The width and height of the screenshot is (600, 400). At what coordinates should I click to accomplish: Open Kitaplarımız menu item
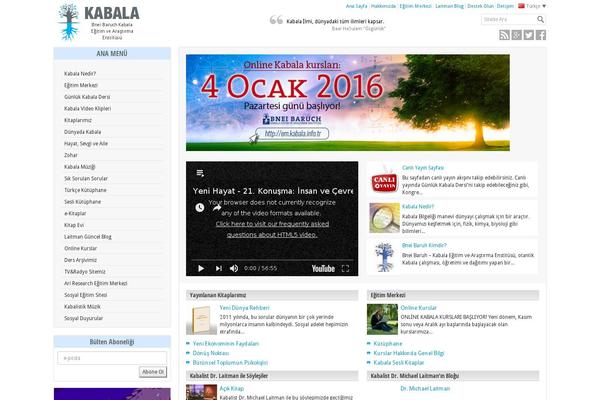78,120
